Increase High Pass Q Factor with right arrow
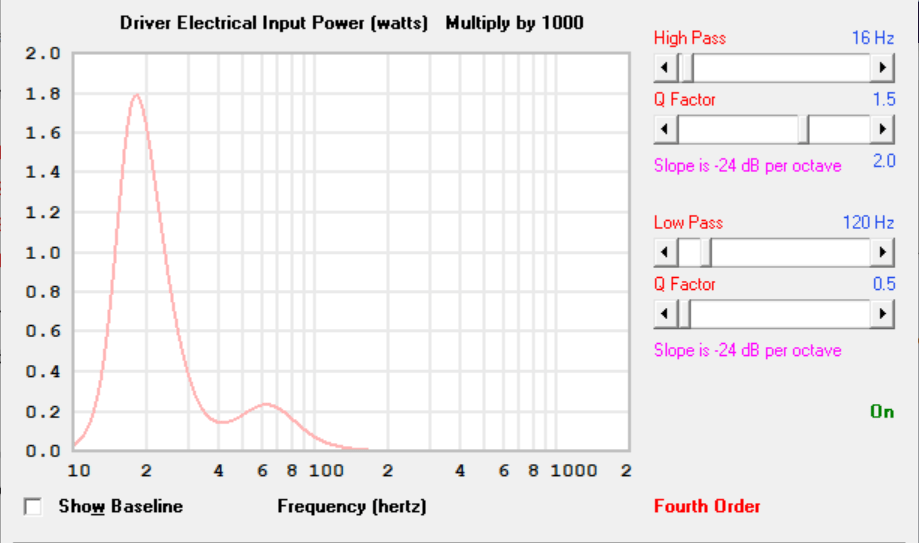The width and height of the screenshot is (919, 543). [882, 129]
